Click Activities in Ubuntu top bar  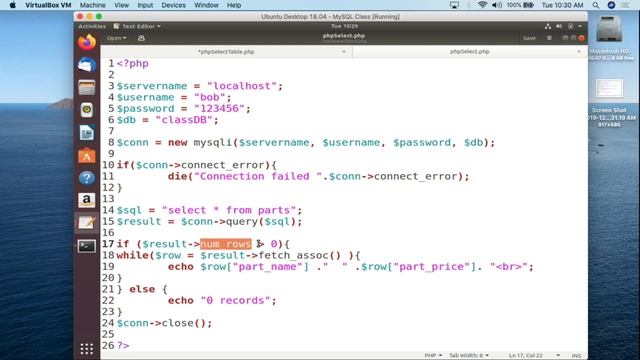[x=92, y=26]
